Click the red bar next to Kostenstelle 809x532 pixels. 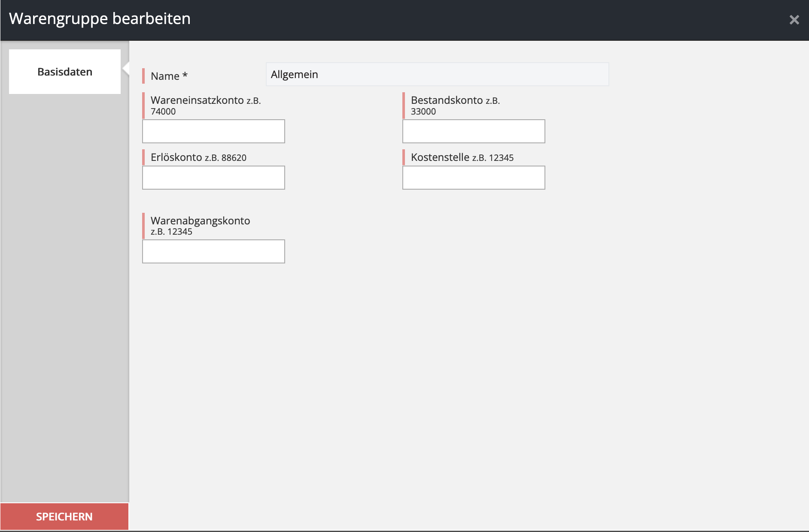click(x=404, y=157)
